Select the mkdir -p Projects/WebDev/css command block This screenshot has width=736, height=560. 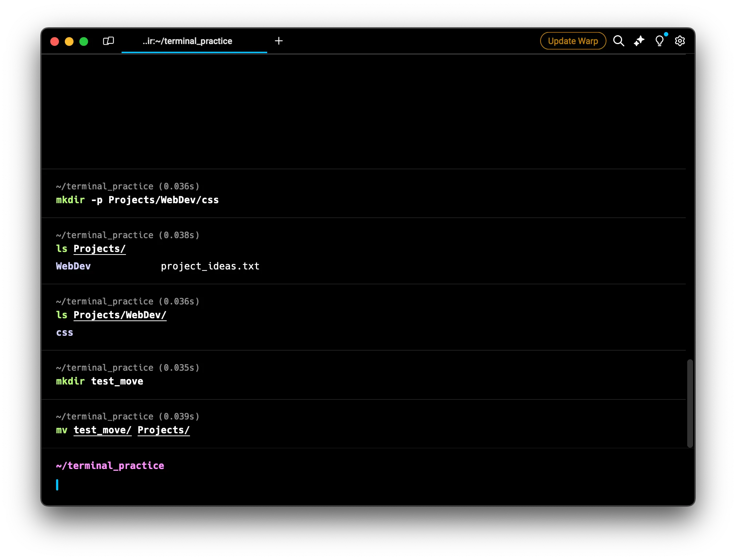tap(137, 200)
